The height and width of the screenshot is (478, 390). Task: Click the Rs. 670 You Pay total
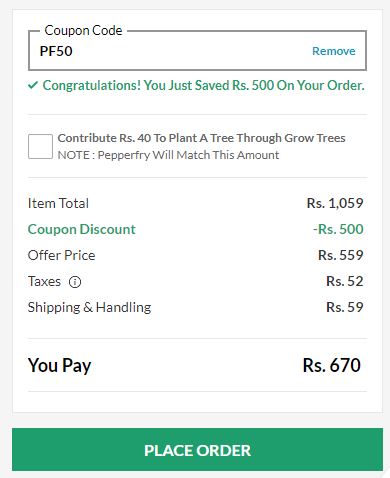(332, 365)
